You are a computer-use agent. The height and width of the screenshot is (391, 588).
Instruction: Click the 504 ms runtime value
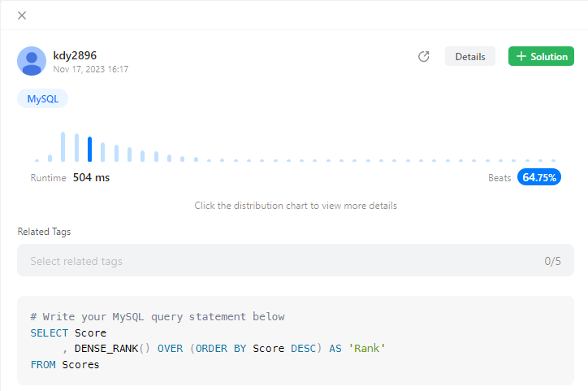click(x=91, y=177)
